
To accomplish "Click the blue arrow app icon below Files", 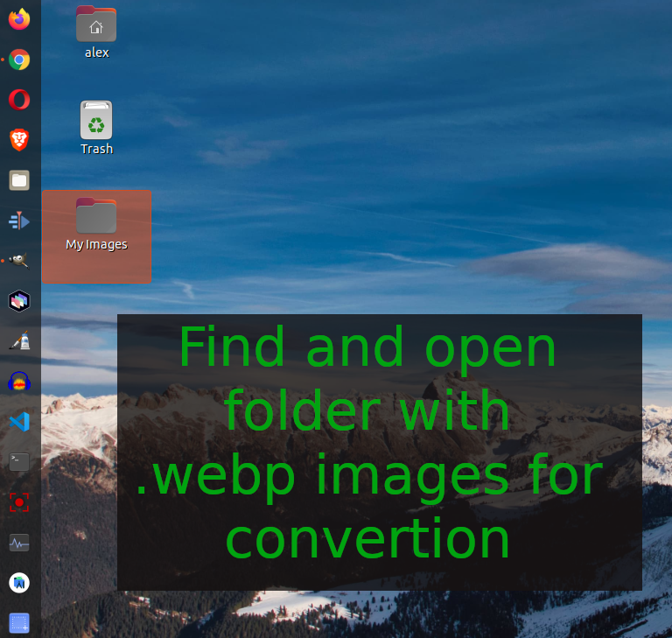I will click(19, 221).
